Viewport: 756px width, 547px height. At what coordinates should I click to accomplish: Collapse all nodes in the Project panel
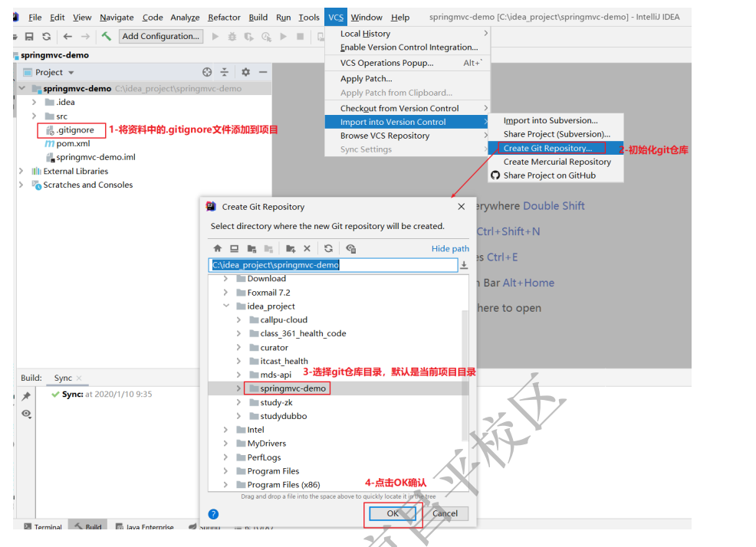tap(224, 72)
